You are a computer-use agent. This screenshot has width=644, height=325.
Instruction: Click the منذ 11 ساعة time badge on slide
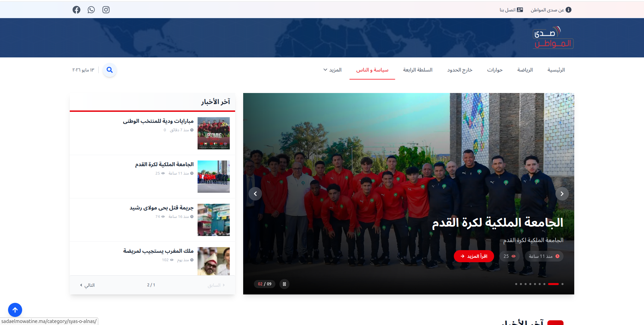[544, 256]
